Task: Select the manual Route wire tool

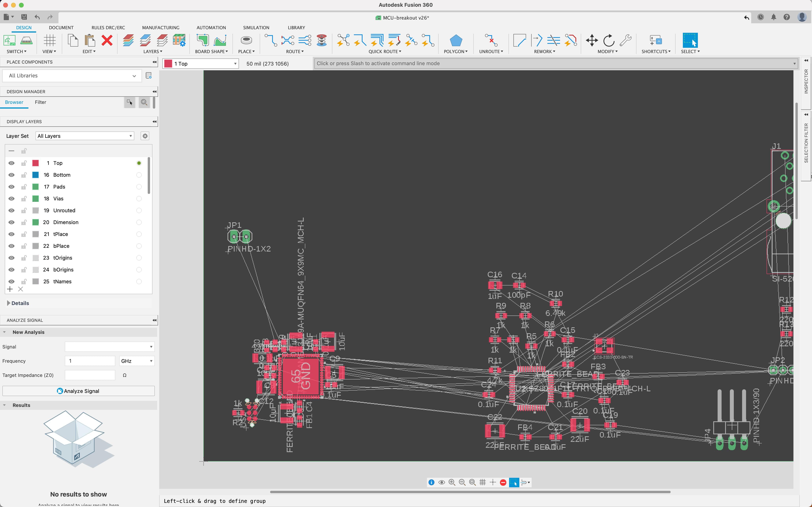Action: (271, 41)
